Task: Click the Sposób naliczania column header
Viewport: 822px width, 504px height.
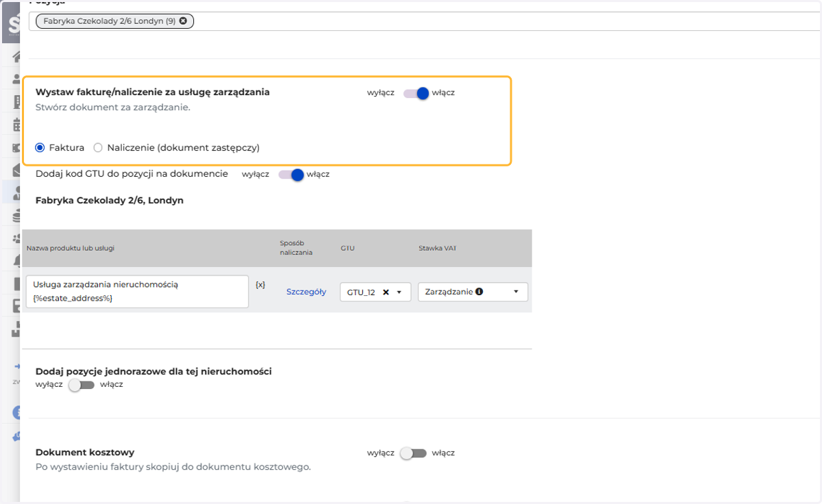Action: [x=296, y=247]
